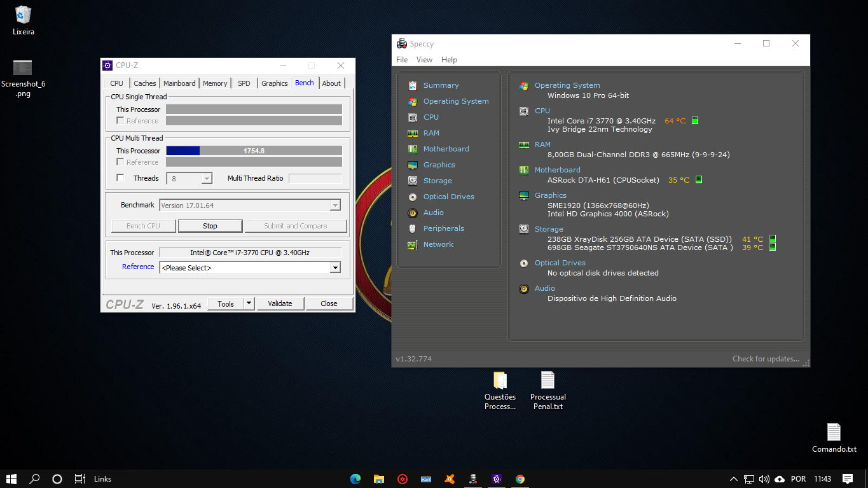Viewport: 868px width, 488px height.
Task: Toggle Reference checkbox under CPU Multi Thread
Action: tap(120, 162)
